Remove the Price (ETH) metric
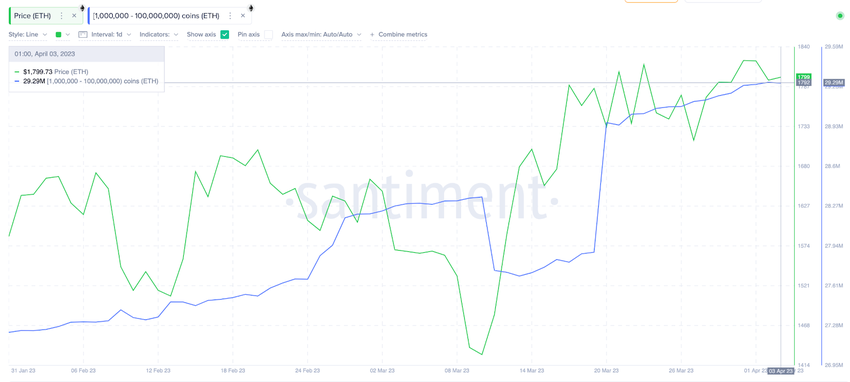Viewport: 850px width, 382px height. click(x=74, y=16)
